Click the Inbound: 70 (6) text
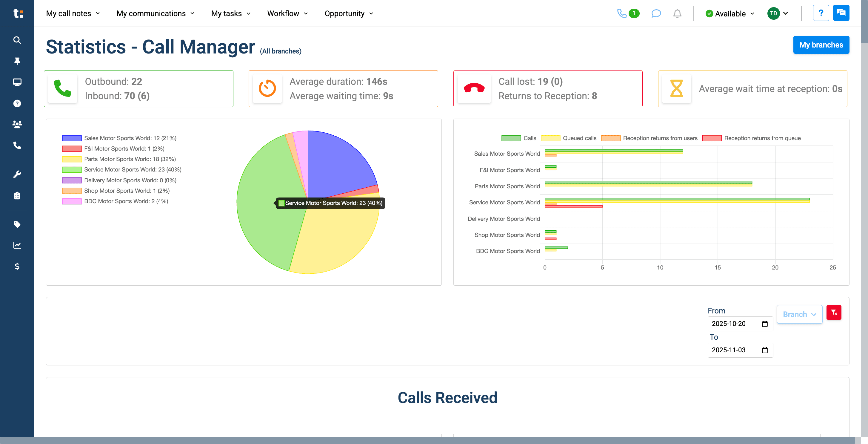868x444 pixels. [117, 96]
